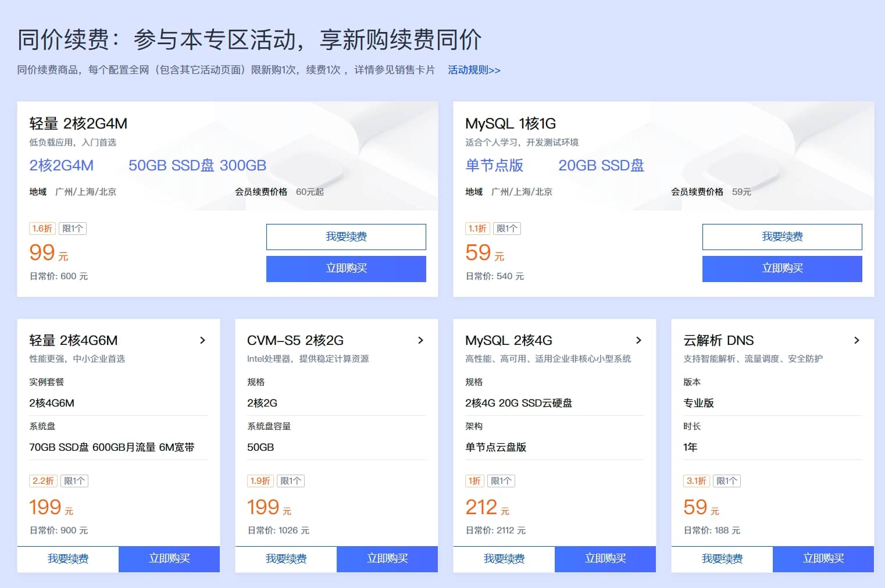Screen dimensions: 885x588
Task: Select the 单节点版 option
Action: (494, 166)
